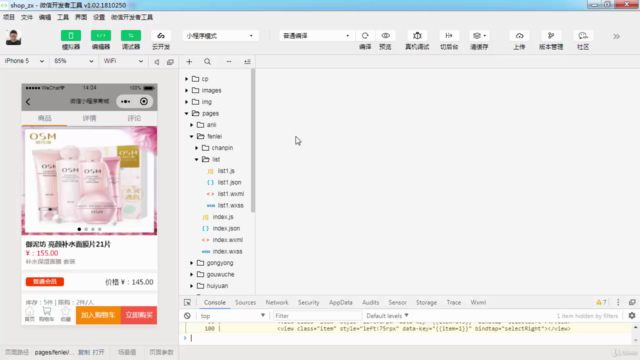Open the Default levels dropdown
This screenshot has height=360, width=640.
pos(387,316)
